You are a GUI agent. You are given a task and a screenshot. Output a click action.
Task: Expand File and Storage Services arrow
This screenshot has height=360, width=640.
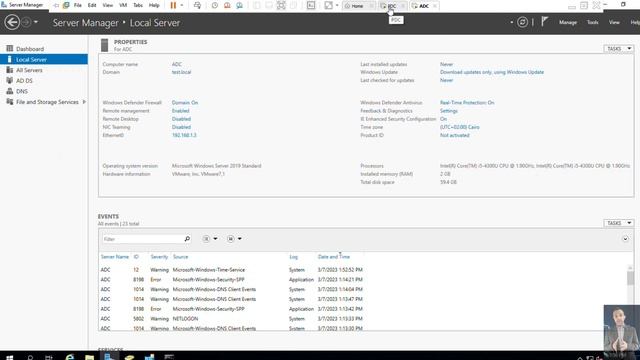[84, 102]
